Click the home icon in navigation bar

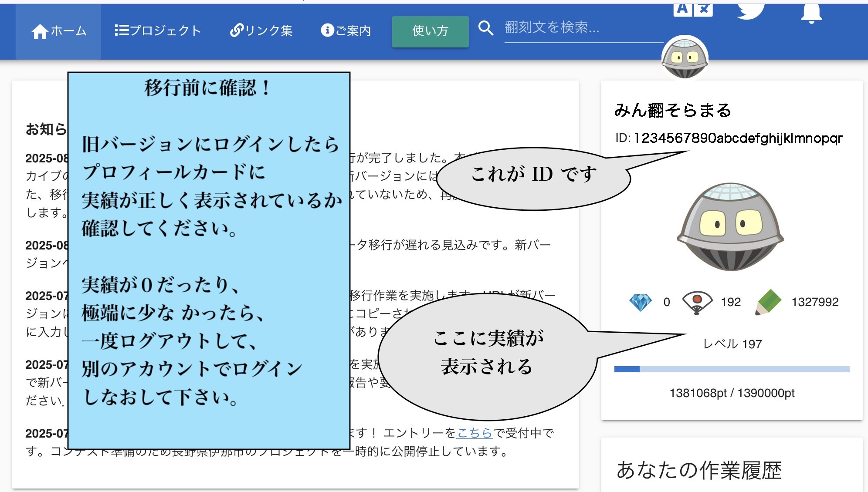[x=40, y=31]
